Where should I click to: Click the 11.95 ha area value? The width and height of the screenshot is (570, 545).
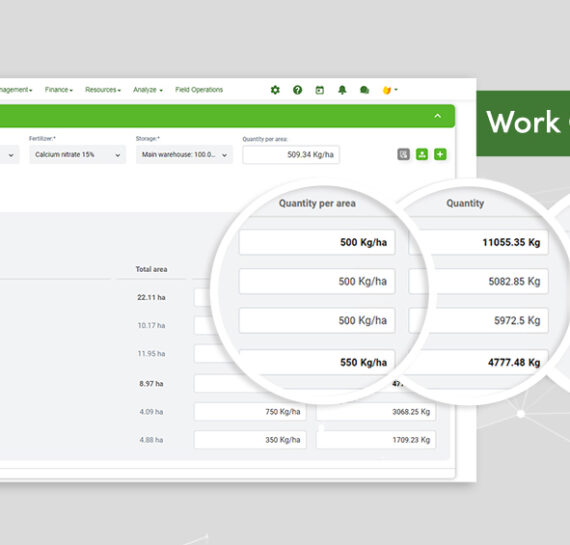(151, 354)
